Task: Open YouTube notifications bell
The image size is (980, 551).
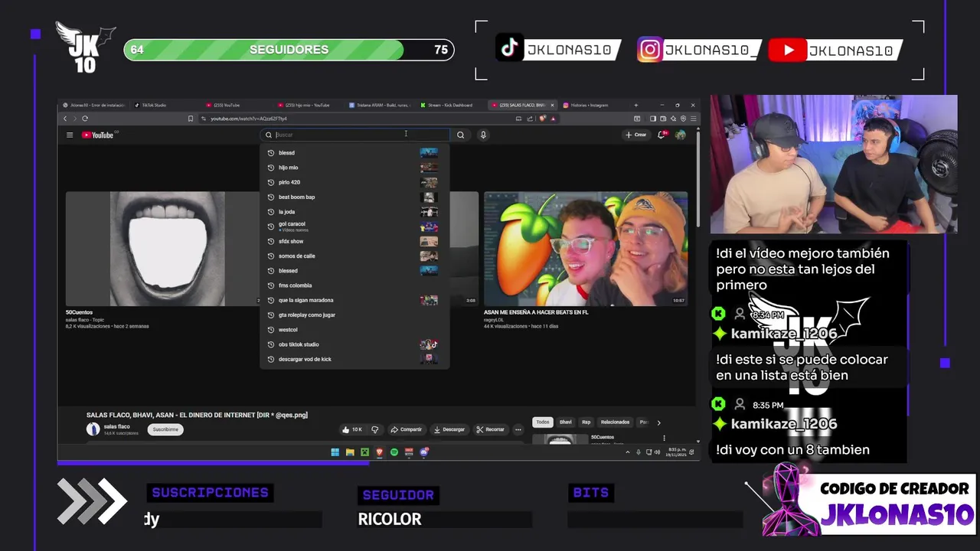Action: (661, 135)
